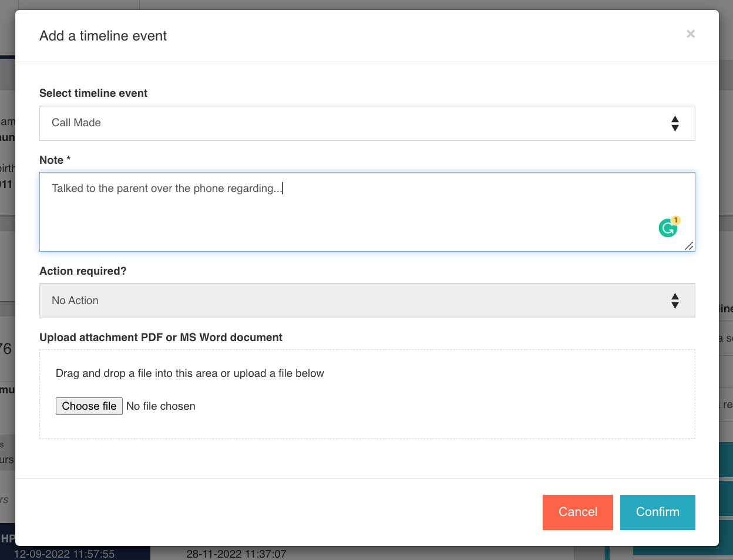This screenshot has width=733, height=560.
Task: Click the drag and drop upload area text
Action: (190, 373)
